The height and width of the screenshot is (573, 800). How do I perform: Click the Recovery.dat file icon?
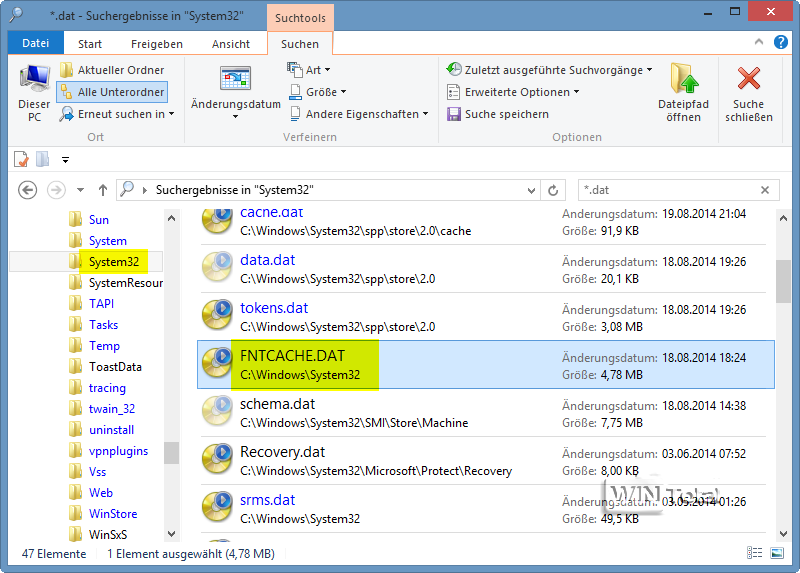[x=217, y=458]
